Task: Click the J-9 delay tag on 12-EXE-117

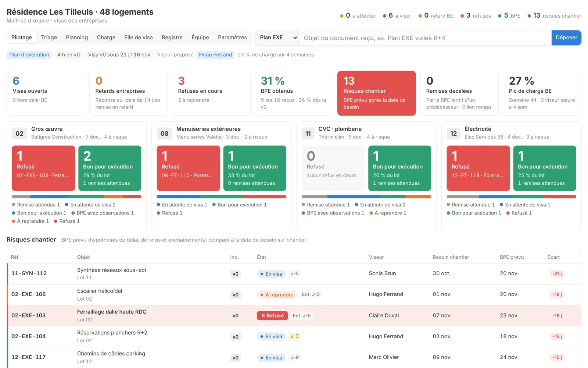Action: click(294, 357)
